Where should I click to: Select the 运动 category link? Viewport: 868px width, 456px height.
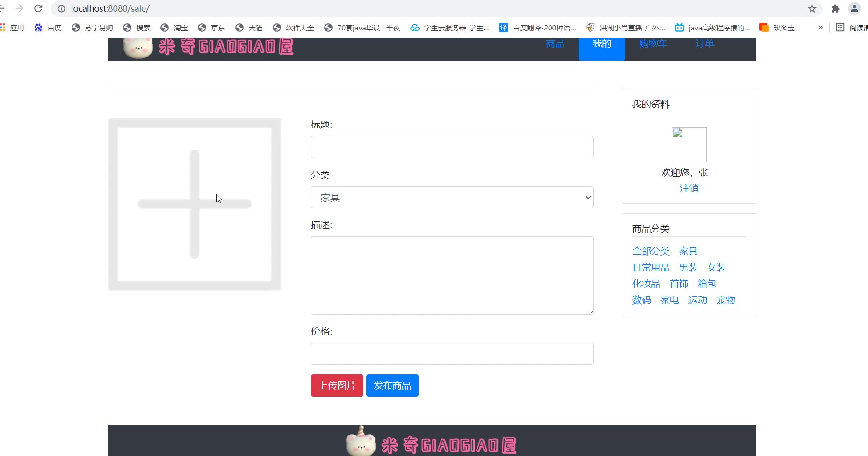pyautogui.click(x=698, y=300)
